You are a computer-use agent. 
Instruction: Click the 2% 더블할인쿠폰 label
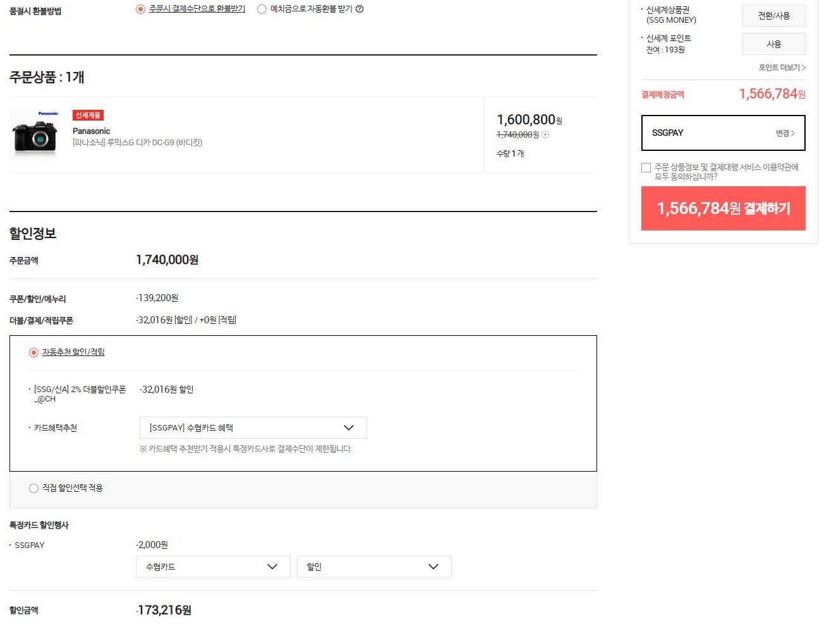[80, 394]
